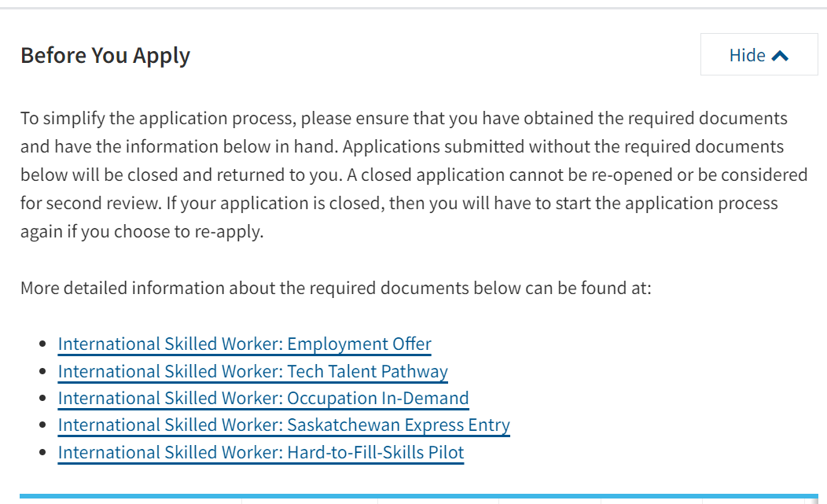This screenshot has width=827, height=504.
Task: Click the words 'again if you choose to re-apply'
Action: [x=142, y=232]
